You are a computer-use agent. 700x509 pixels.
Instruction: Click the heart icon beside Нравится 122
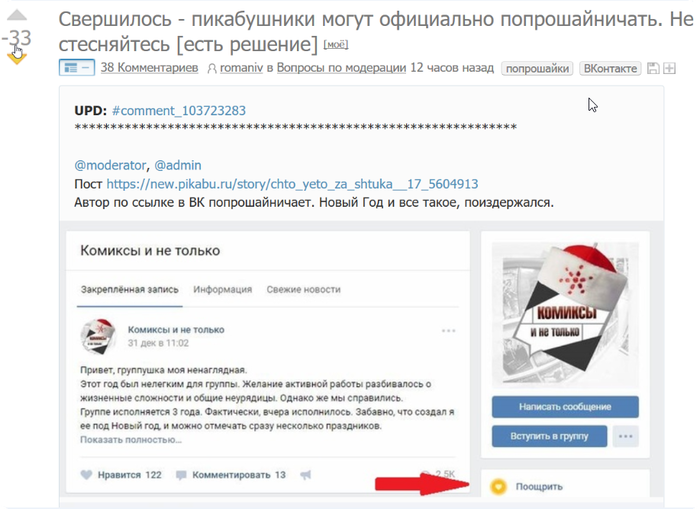click(x=86, y=475)
